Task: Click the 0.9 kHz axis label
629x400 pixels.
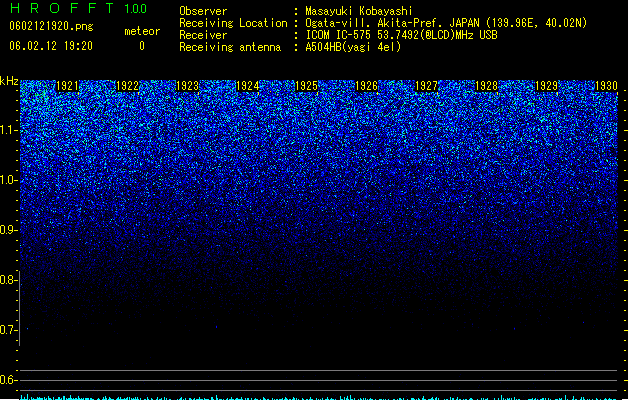Action: tap(9, 230)
